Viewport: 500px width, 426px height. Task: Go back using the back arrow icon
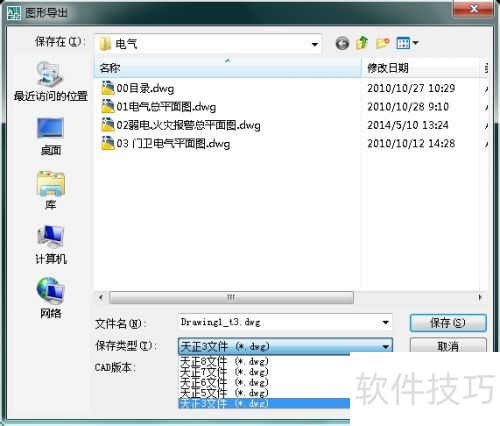[342, 43]
